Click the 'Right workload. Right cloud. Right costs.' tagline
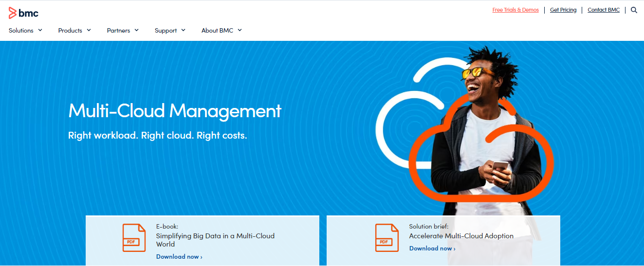This screenshot has height=266, width=644. (x=158, y=135)
